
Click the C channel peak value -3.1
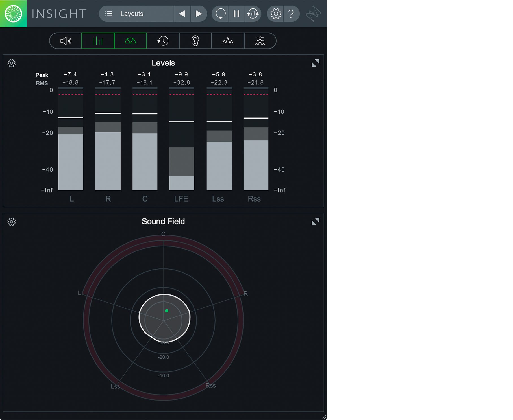144,74
